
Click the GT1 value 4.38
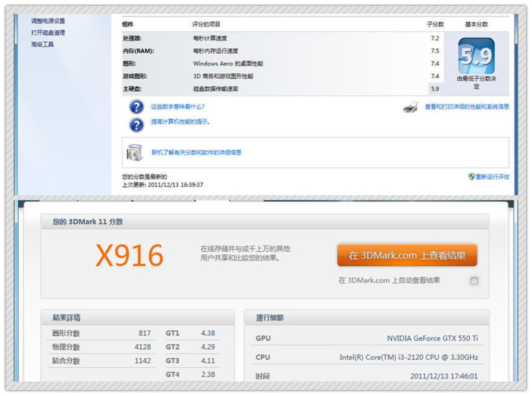(x=208, y=333)
